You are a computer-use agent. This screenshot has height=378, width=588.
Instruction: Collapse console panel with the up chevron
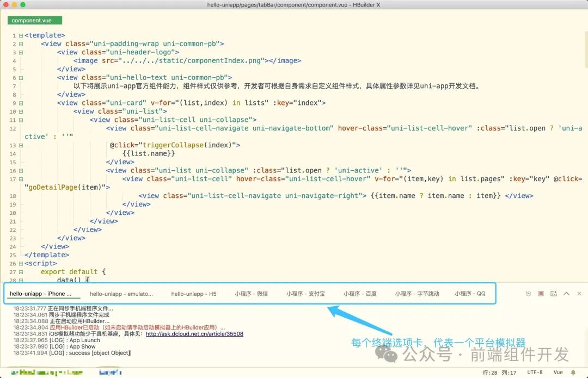point(566,294)
